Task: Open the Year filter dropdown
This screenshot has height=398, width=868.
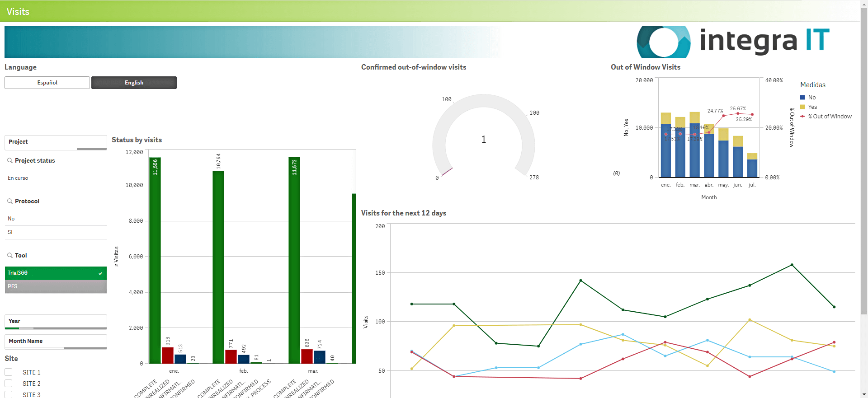Action: click(56, 321)
